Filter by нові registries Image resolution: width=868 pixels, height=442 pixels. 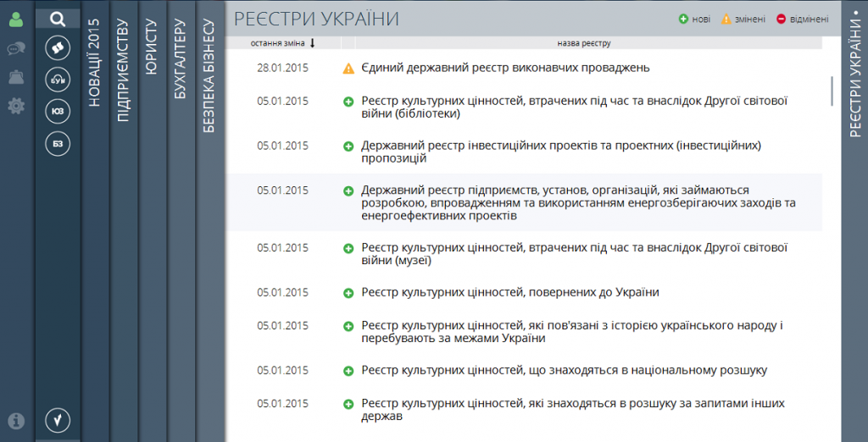click(695, 19)
